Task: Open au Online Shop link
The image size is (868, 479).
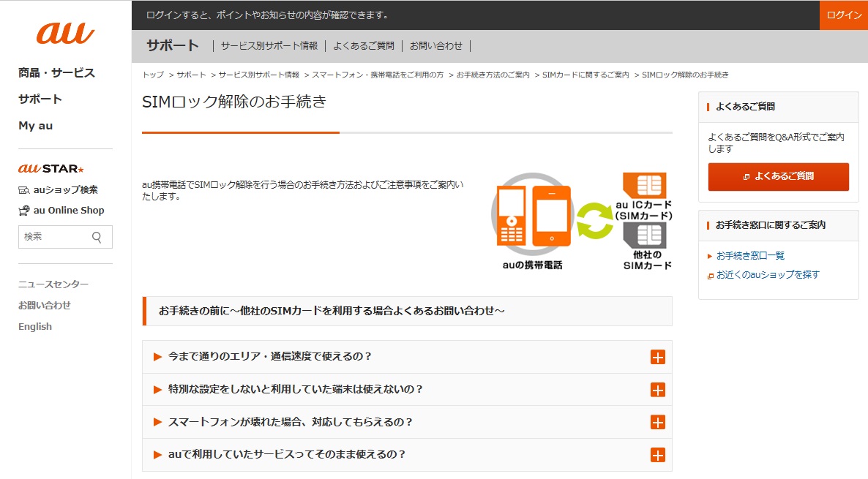Action: (69, 210)
